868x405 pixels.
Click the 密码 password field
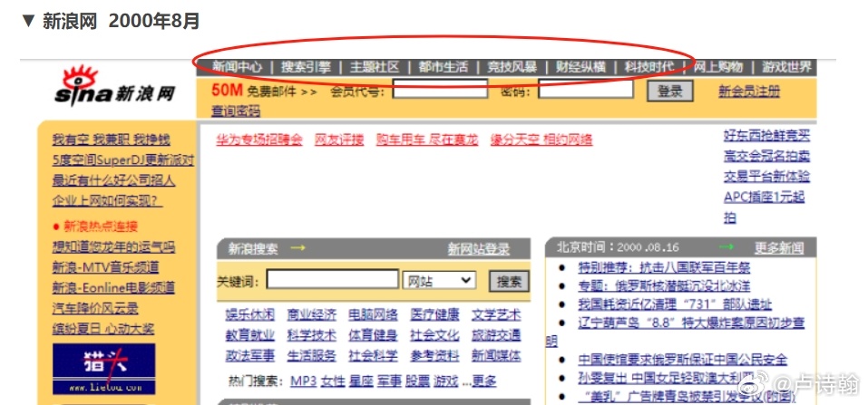[586, 89]
